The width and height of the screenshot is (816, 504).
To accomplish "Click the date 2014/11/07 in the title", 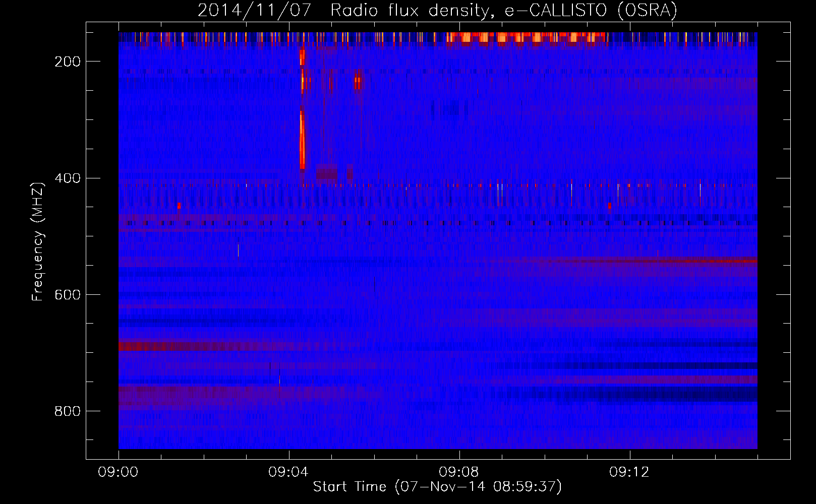I will coord(254,11).
